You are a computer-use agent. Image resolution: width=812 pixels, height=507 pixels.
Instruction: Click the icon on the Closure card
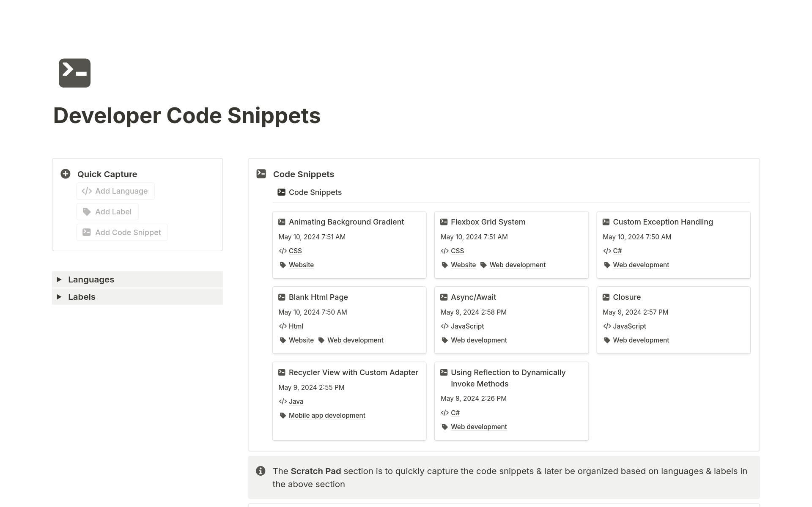[x=606, y=297]
